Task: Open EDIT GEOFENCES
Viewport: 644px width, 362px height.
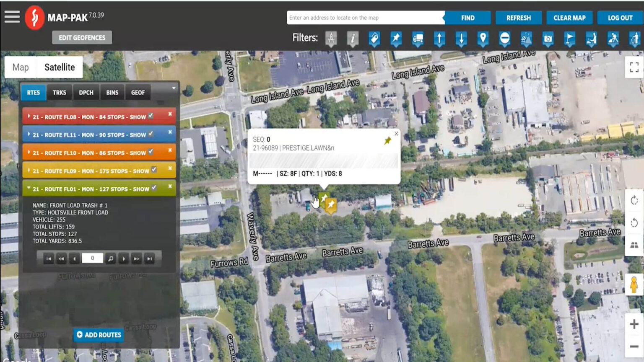Action: coord(82,37)
